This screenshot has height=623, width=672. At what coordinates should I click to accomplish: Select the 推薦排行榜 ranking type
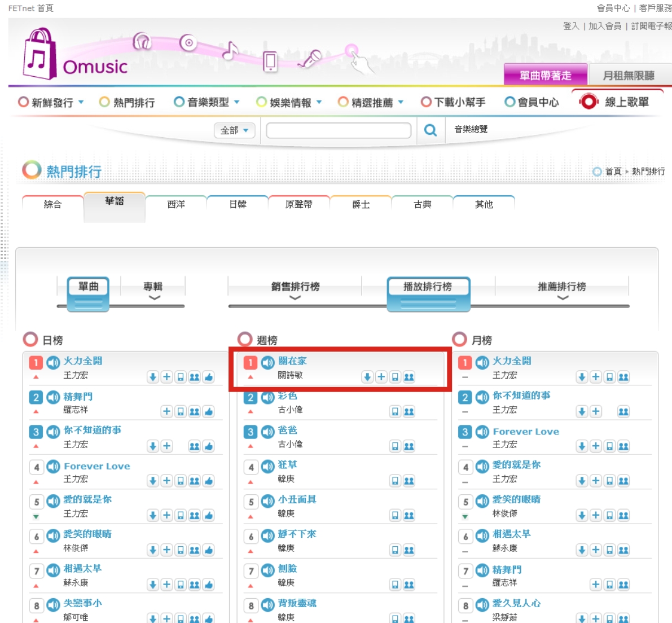coord(562,287)
